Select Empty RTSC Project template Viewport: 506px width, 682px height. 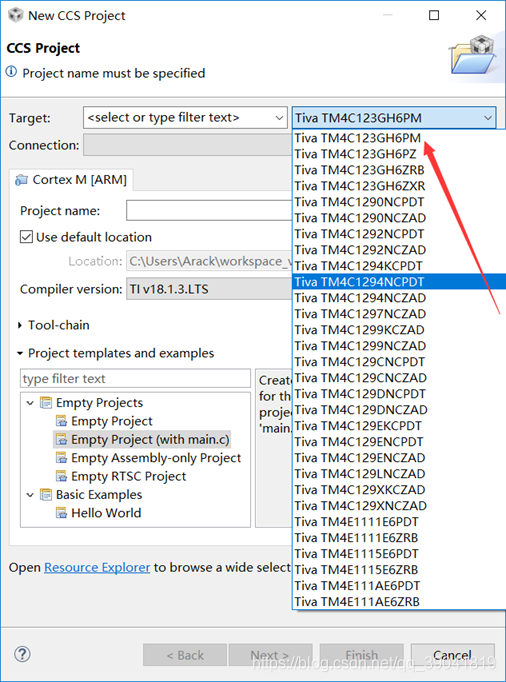click(x=128, y=476)
